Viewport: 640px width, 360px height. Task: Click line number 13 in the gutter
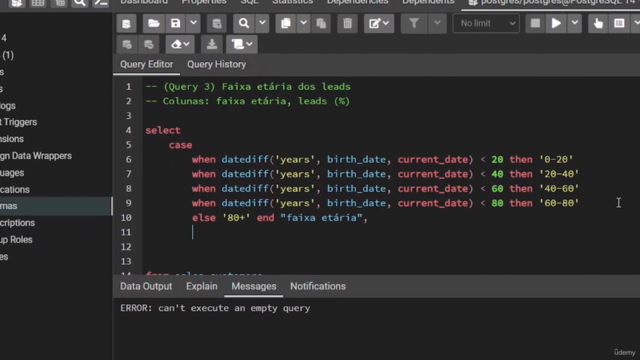pyautogui.click(x=126, y=262)
